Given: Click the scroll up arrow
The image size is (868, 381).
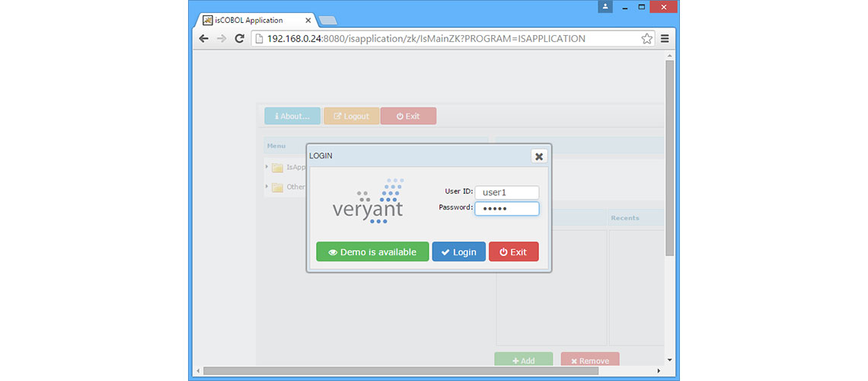Looking at the screenshot, I should [x=669, y=56].
